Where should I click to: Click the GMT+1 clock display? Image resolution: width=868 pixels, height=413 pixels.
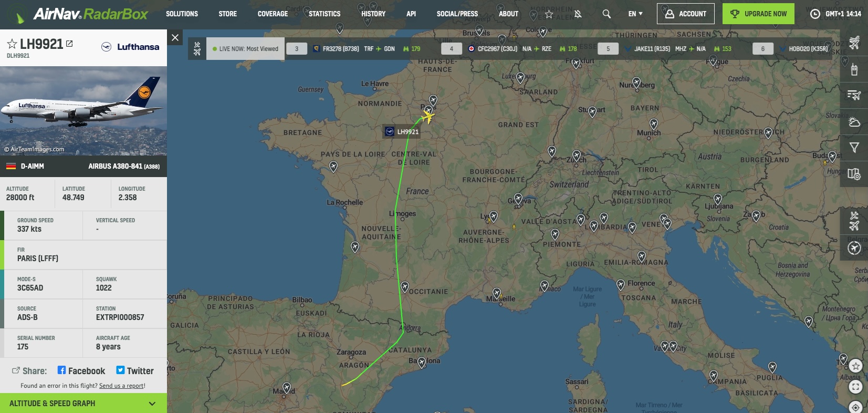pos(836,14)
